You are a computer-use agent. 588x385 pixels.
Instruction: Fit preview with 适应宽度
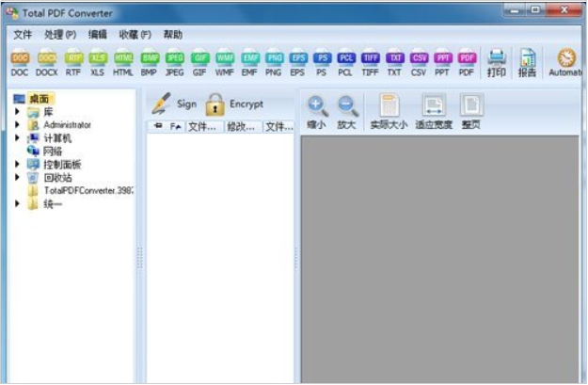pos(434,111)
